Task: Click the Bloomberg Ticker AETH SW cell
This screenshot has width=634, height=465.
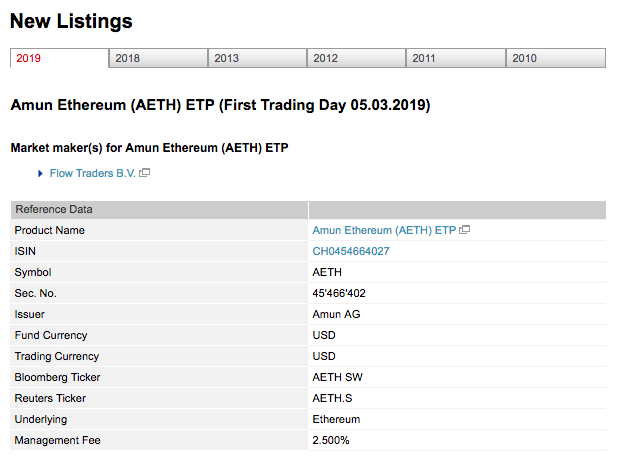Action: [457, 377]
